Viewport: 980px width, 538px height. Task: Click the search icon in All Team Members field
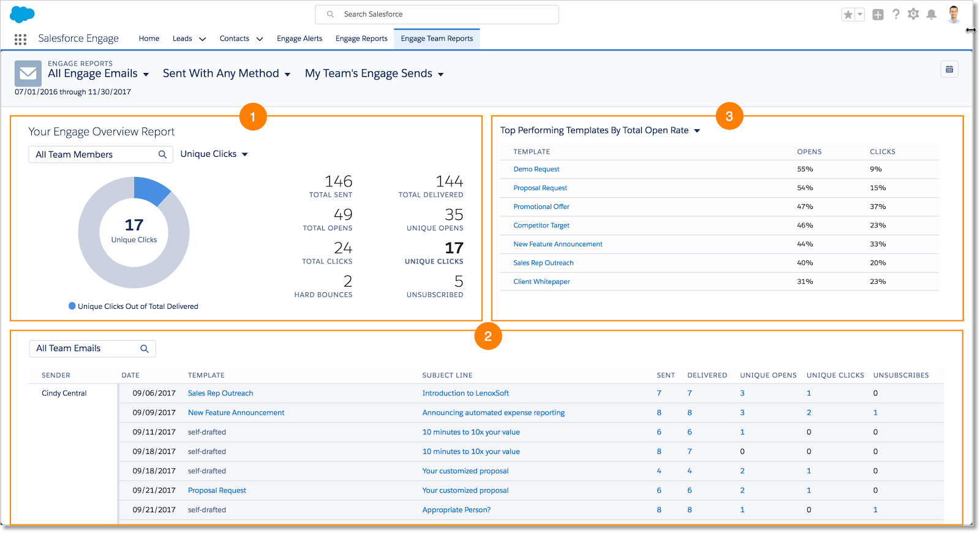[x=162, y=154]
